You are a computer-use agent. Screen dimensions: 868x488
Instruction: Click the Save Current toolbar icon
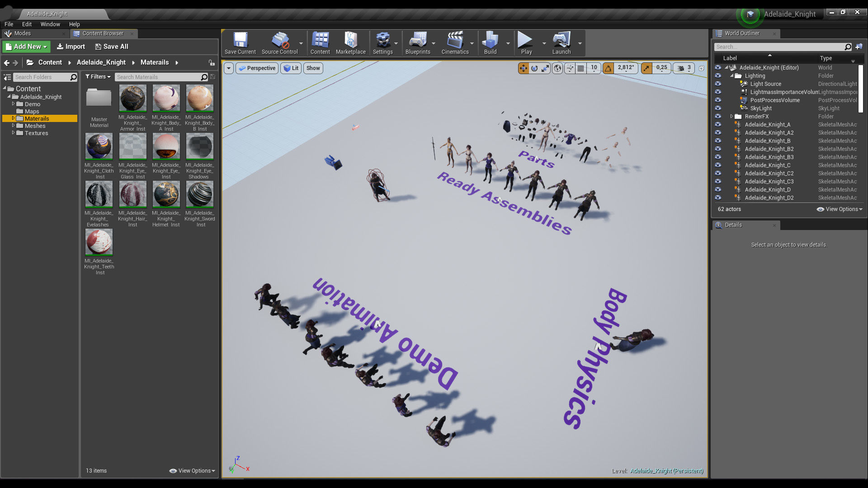(x=240, y=43)
